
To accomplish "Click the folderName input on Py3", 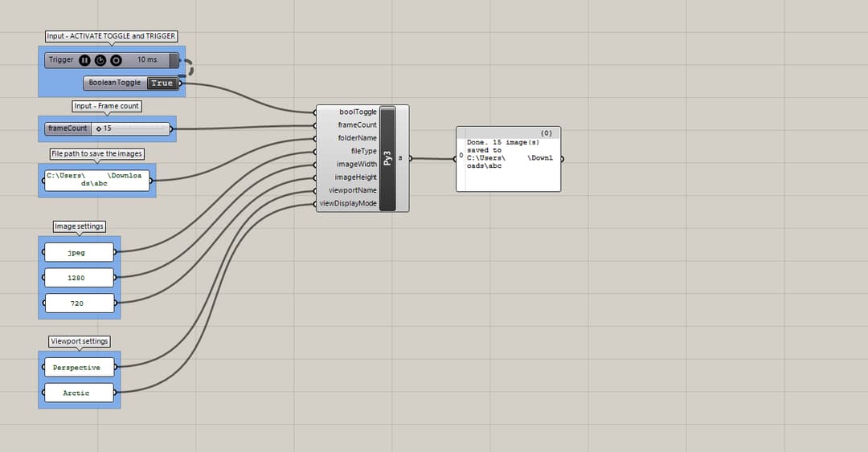I will coord(357,138).
